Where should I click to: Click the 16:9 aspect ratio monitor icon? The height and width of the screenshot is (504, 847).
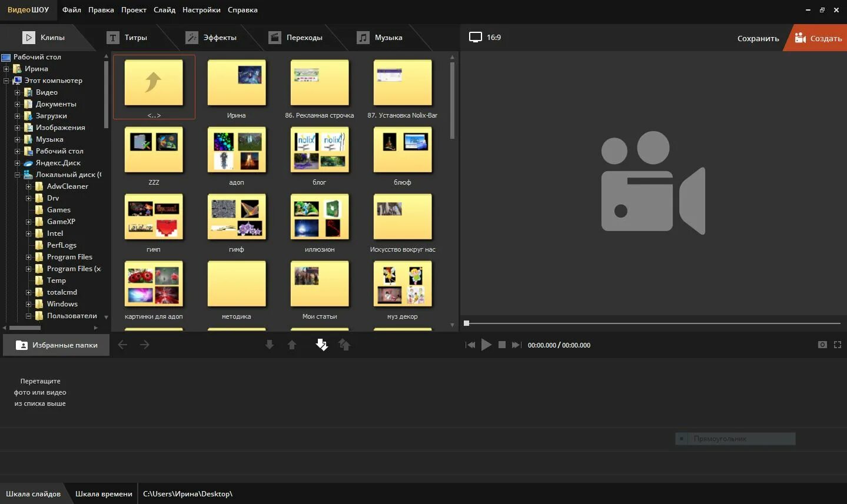tap(476, 37)
